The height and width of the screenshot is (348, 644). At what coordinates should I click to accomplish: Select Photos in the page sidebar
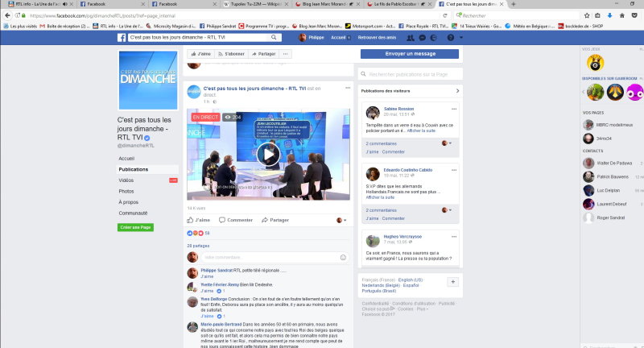(126, 192)
